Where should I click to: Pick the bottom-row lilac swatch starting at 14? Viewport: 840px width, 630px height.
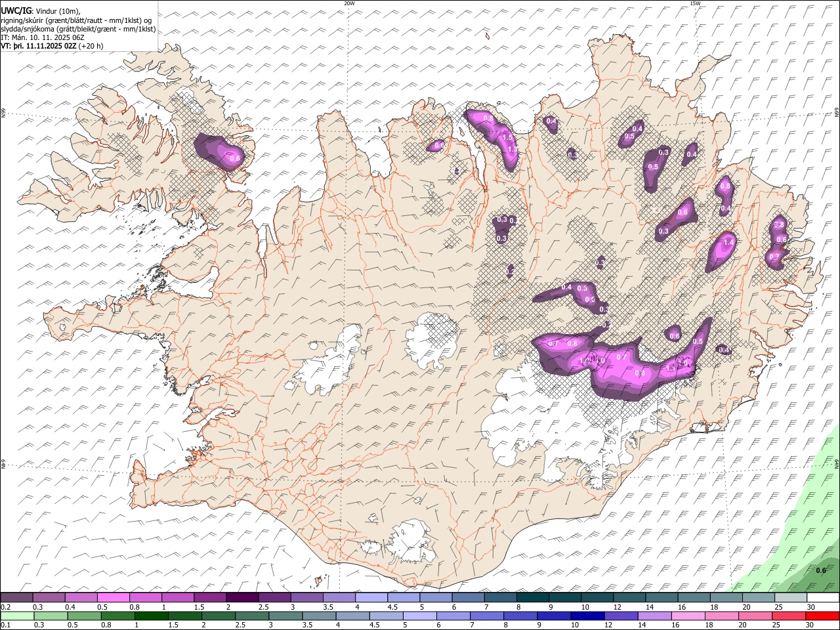click(655, 616)
